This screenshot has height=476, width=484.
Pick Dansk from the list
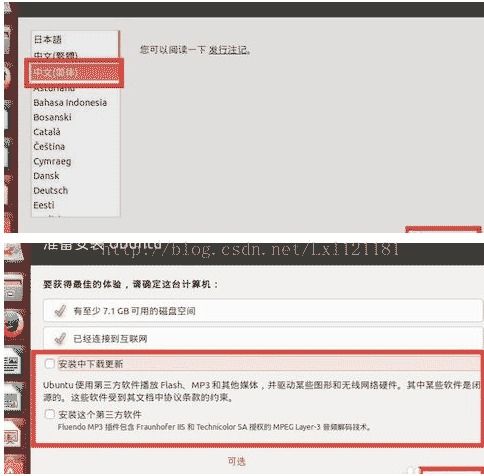tap(46, 176)
